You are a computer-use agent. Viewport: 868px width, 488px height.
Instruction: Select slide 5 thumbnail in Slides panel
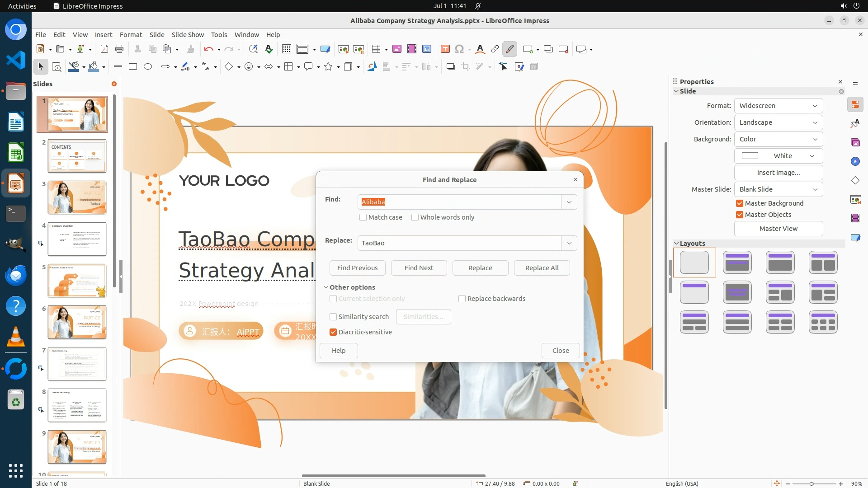pyautogui.click(x=77, y=281)
